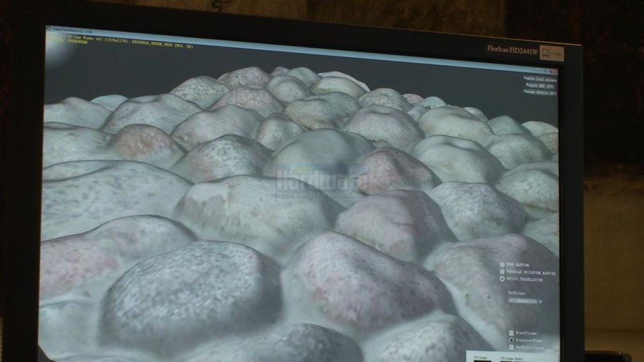Enable the Wireframe checkbox
644x362 pixels.
pyautogui.click(x=511, y=333)
